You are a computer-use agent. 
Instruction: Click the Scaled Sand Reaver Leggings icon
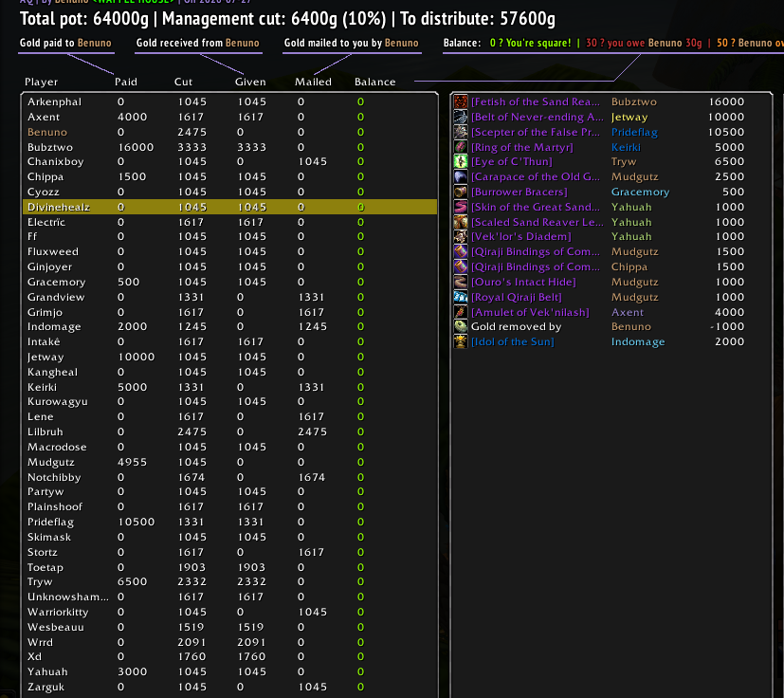coord(461,222)
